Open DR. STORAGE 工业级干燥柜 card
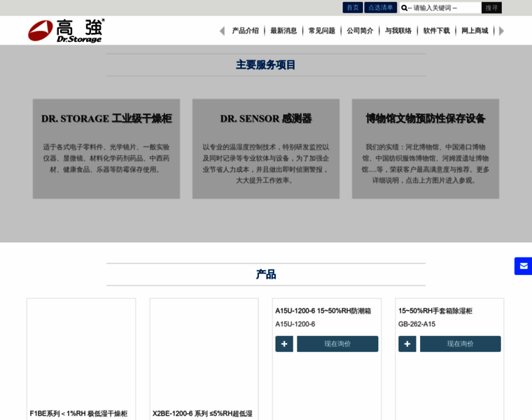 106,148
